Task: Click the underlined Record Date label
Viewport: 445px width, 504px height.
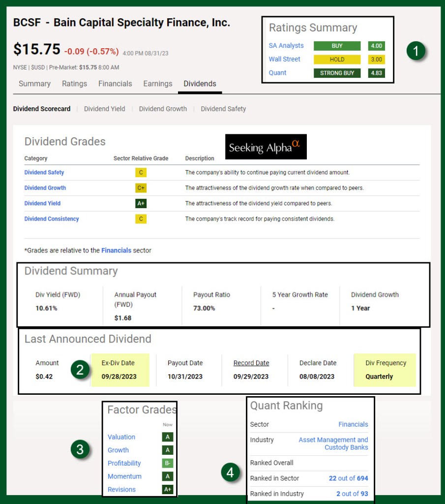Action: [251, 363]
